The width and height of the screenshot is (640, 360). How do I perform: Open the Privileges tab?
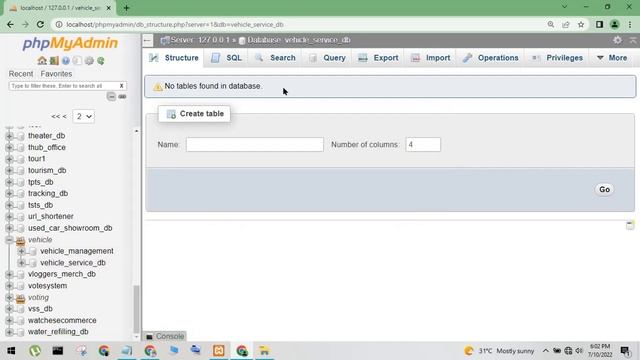tap(557, 58)
